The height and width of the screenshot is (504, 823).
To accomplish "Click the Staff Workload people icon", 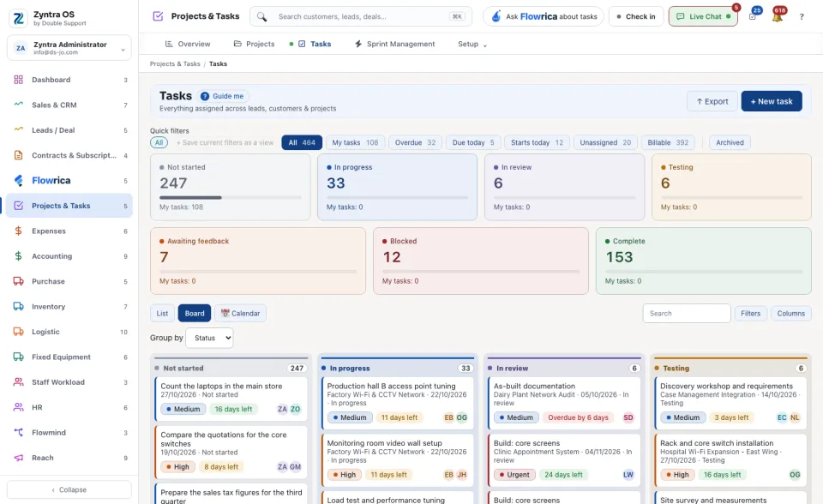I will (18, 382).
